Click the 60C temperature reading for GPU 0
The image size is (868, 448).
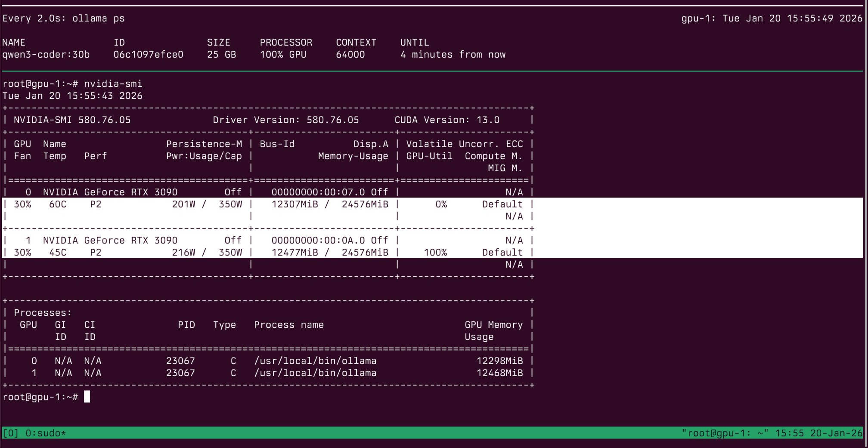pyautogui.click(x=58, y=204)
